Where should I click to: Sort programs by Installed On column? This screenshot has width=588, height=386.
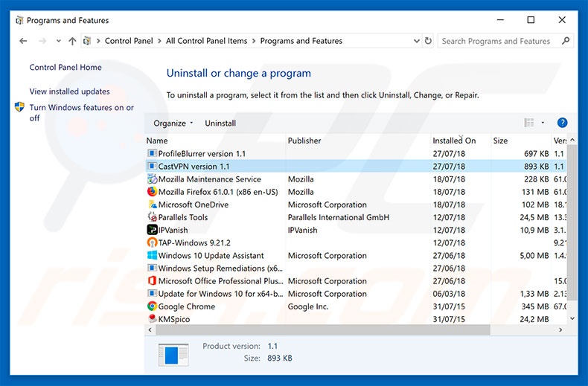[x=454, y=141]
